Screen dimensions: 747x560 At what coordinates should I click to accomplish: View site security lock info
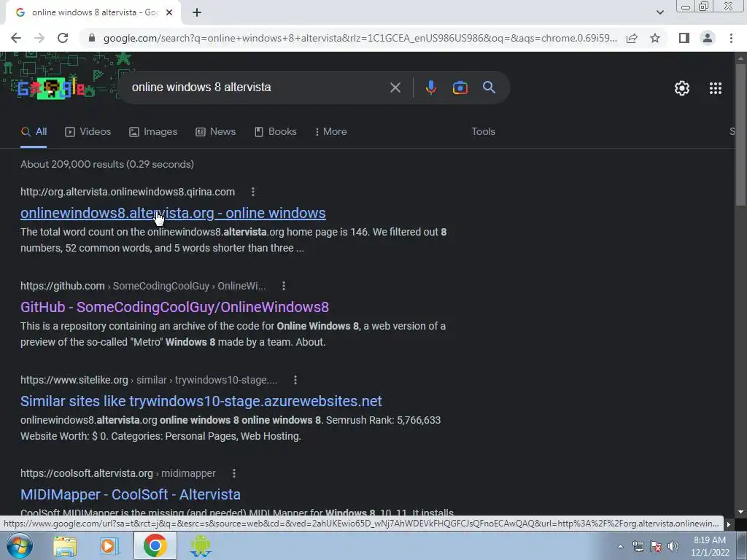(x=92, y=38)
